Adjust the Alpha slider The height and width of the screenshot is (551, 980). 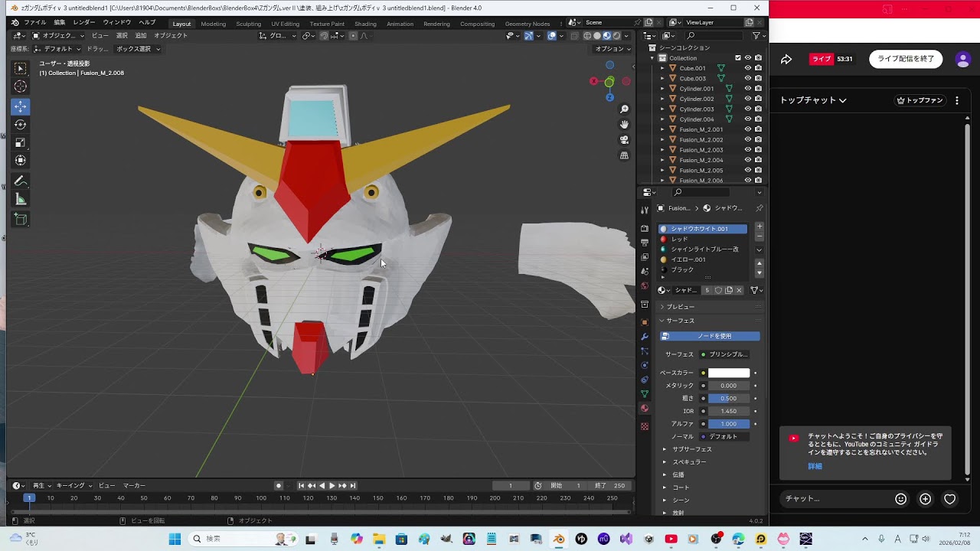729,424
